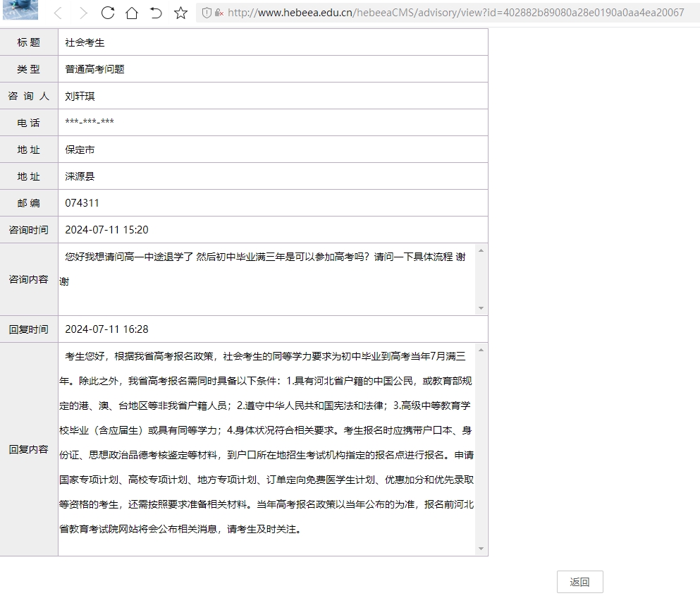Reload the page with the refresh icon

click(x=108, y=13)
